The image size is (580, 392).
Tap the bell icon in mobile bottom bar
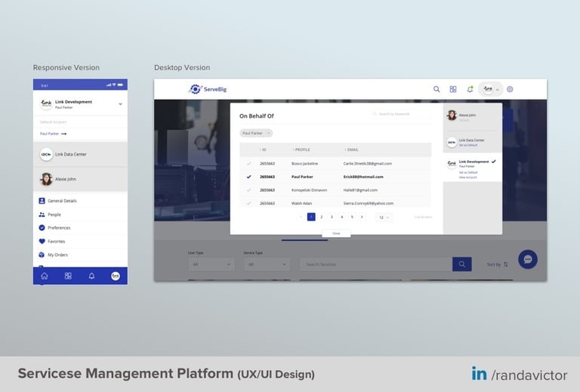pos(91,276)
